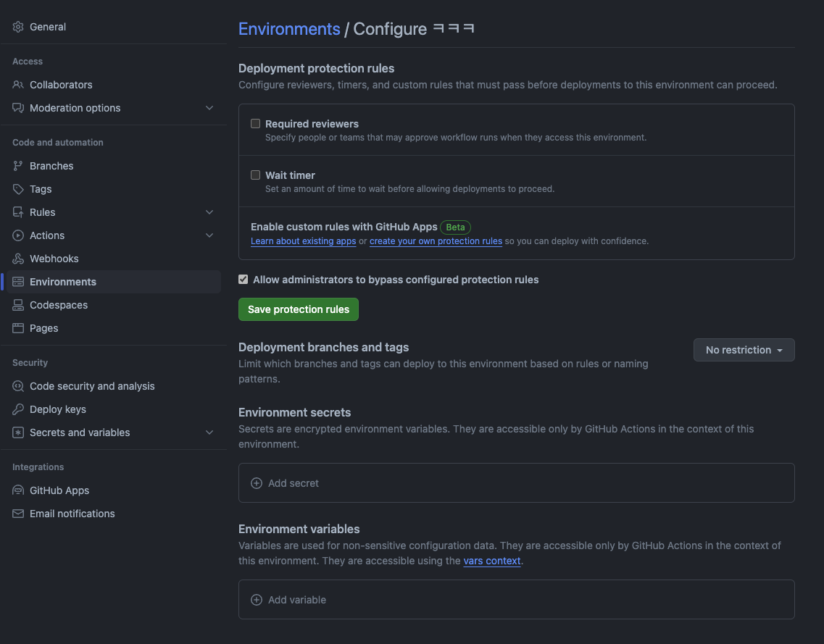
Task: Open the vars context link
Action: tap(492, 561)
